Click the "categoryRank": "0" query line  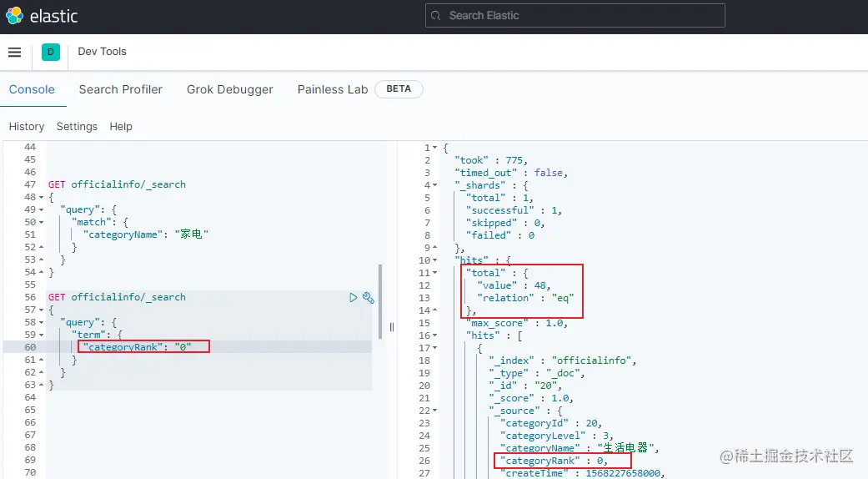click(138, 347)
